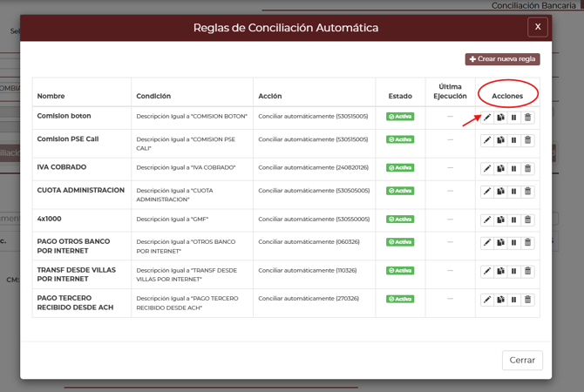Image resolution: width=584 pixels, height=392 pixels.
Task: Edit the TRANSF DESDE VILLAS POR INTERNET rule
Action: tap(487, 271)
